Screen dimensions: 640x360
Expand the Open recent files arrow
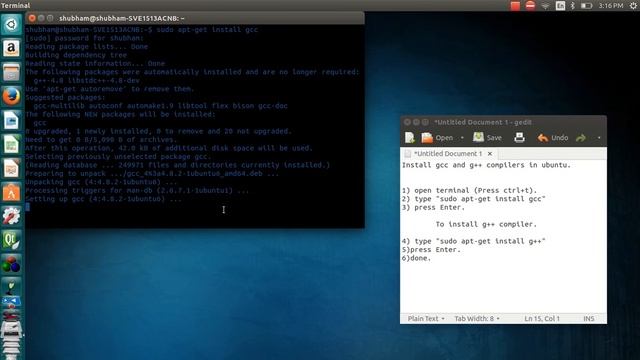point(462,138)
